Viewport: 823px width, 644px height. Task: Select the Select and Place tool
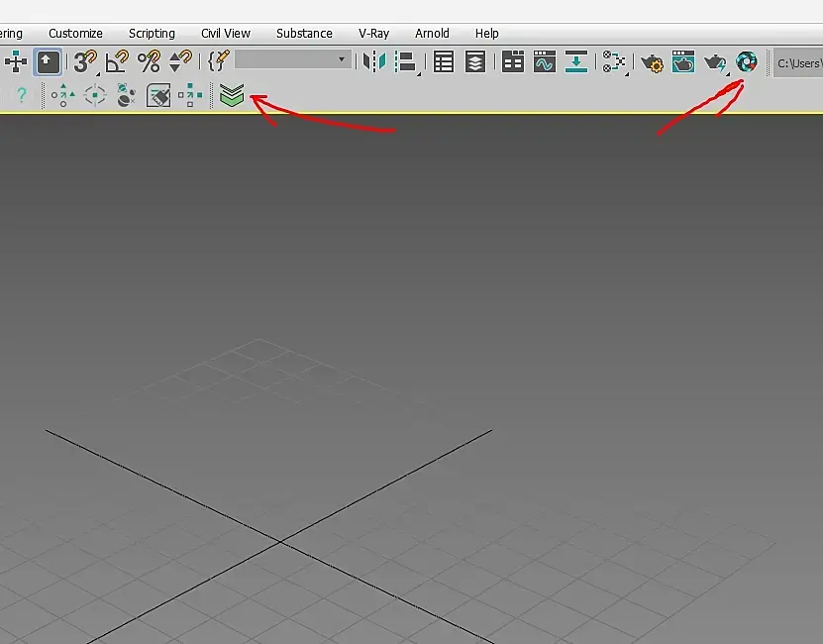pyautogui.click(x=16, y=62)
